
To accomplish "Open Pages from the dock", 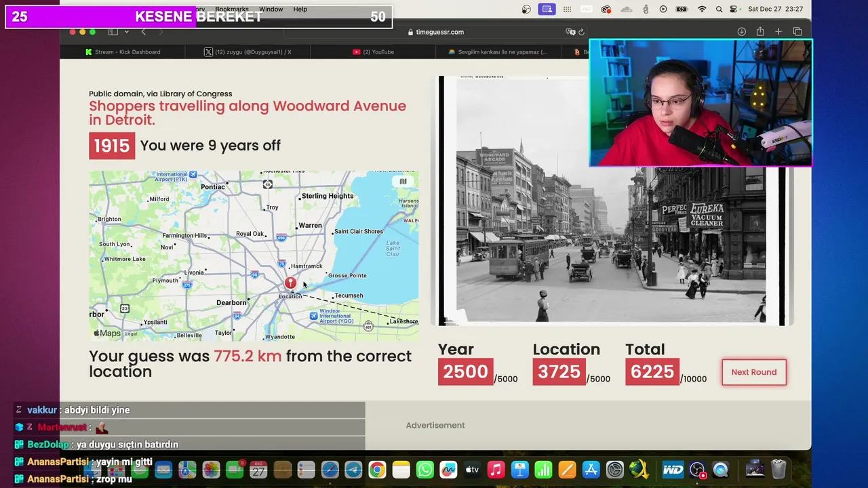I will click(567, 470).
